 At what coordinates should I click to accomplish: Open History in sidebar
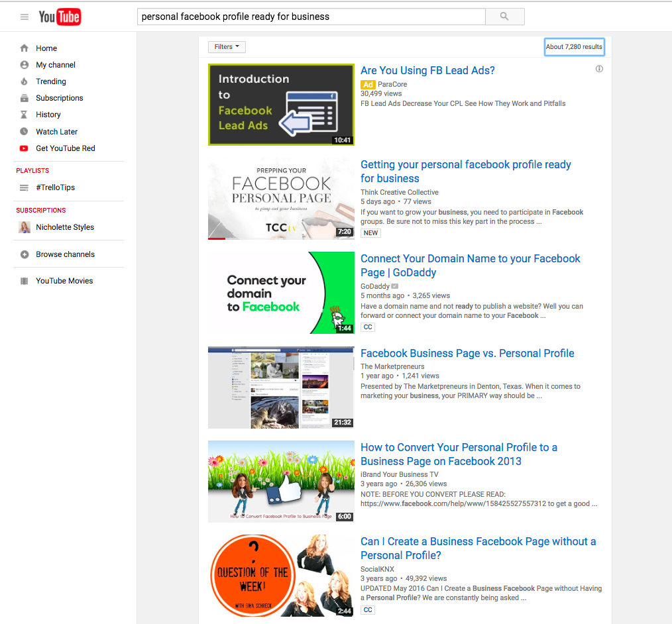click(x=48, y=115)
